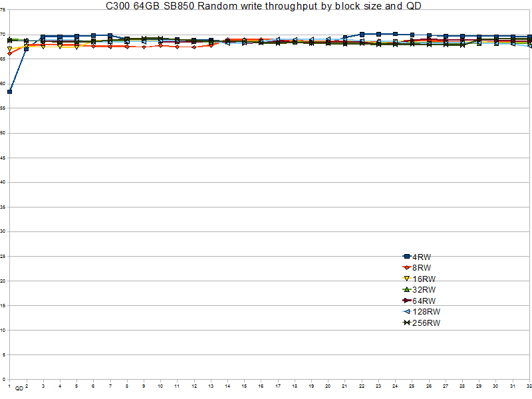Click the x-axis tick label 22
The height and width of the screenshot is (399, 532).
click(362, 386)
